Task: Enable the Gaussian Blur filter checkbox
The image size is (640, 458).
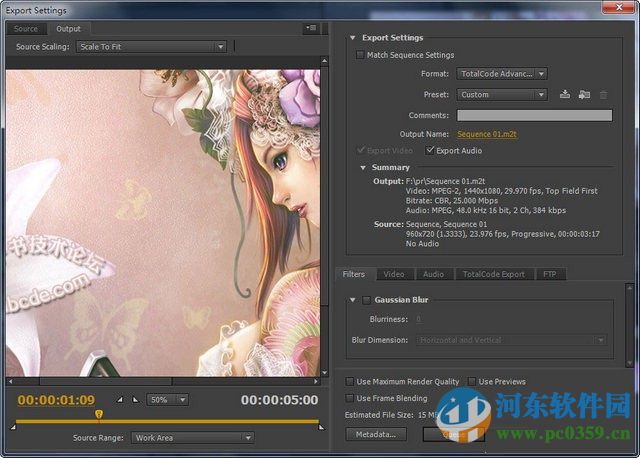Action: click(x=367, y=300)
